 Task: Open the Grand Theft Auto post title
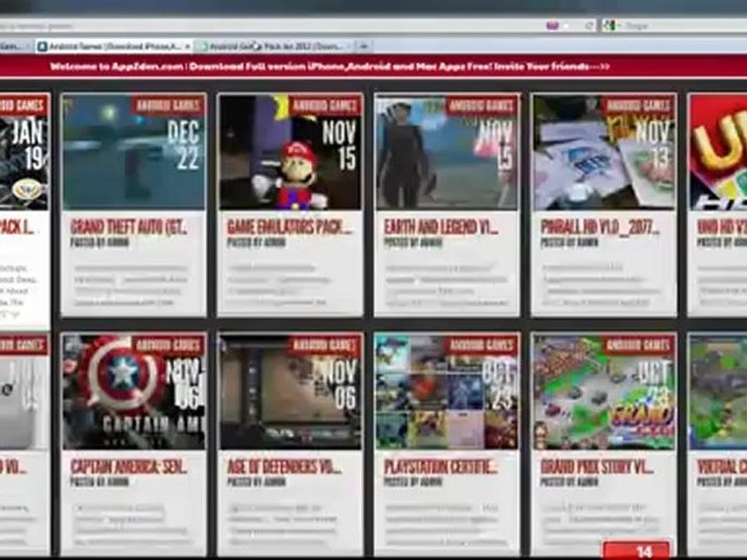point(128,227)
